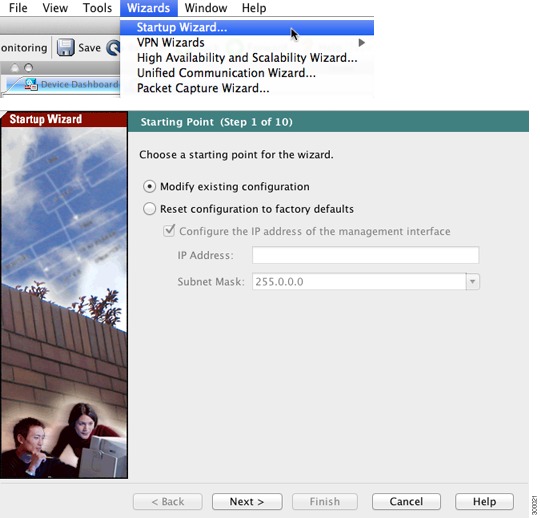Select Modify existing configuration radio button
The image size is (540, 518).
click(149, 186)
